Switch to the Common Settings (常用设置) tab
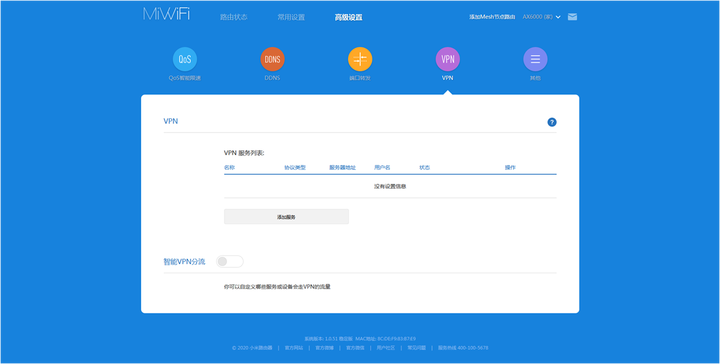Screen dimensions: 720x364 pyautogui.click(x=291, y=17)
